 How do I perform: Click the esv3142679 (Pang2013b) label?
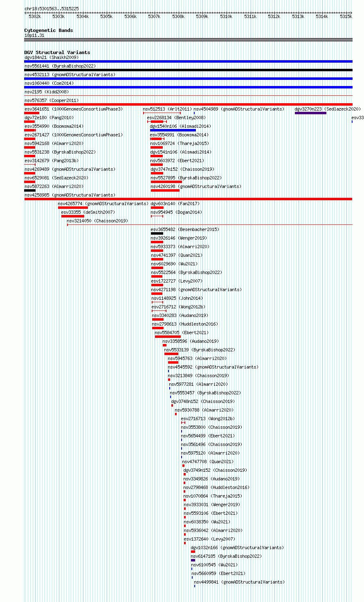coord(52,161)
